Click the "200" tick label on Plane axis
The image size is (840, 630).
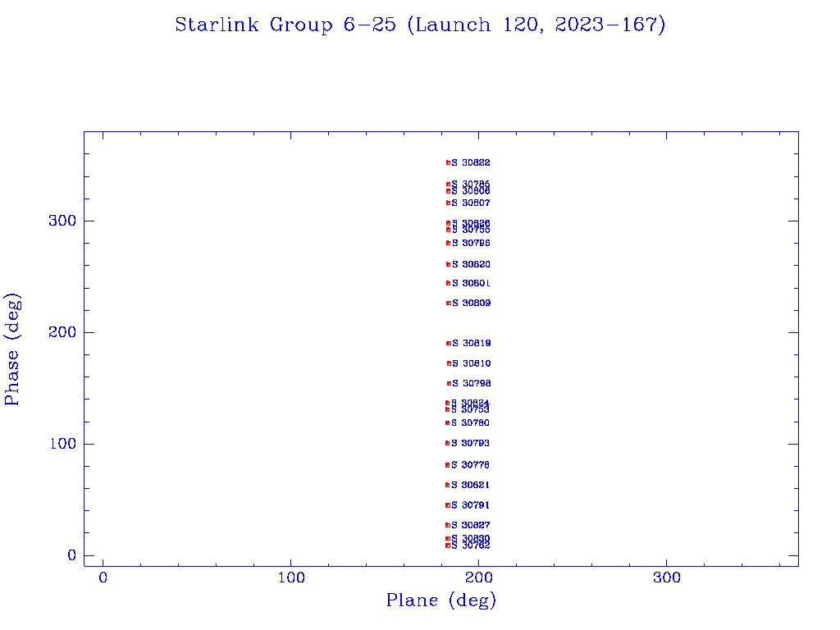(x=478, y=577)
